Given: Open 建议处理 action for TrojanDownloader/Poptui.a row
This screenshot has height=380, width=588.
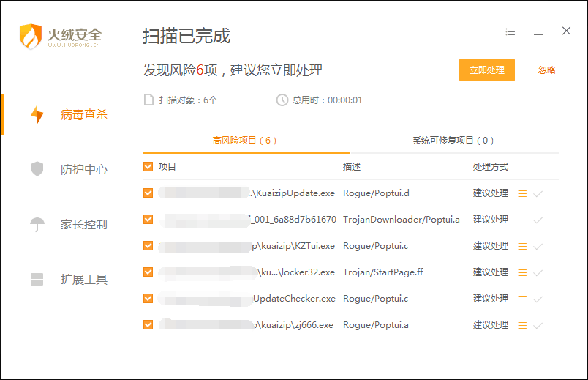Looking at the screenshot, I should [x=490, y=220].
